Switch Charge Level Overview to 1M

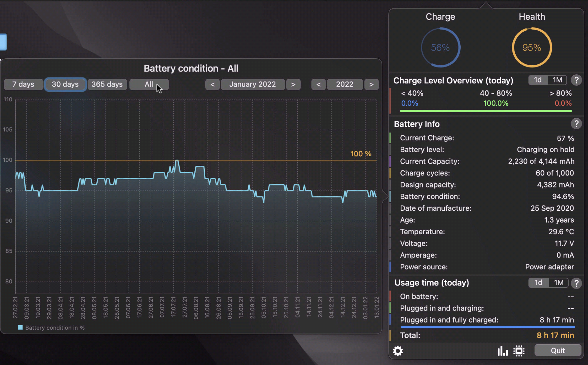557,80
